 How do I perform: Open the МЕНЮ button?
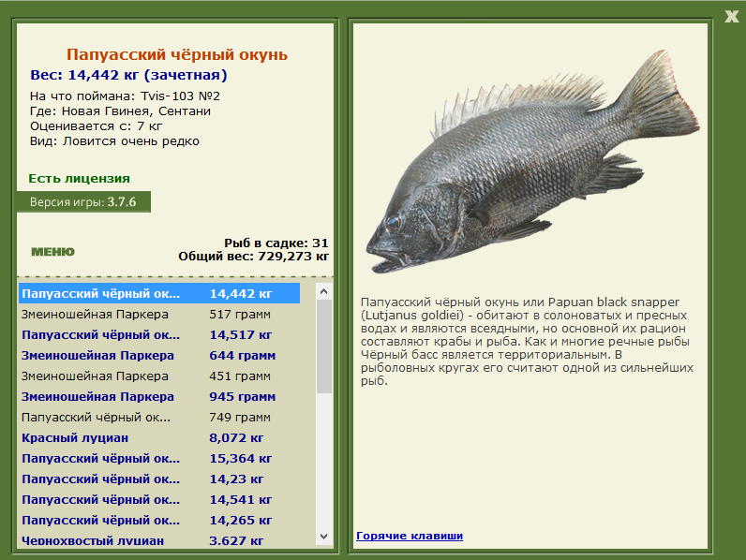click(x=52, y=252)
